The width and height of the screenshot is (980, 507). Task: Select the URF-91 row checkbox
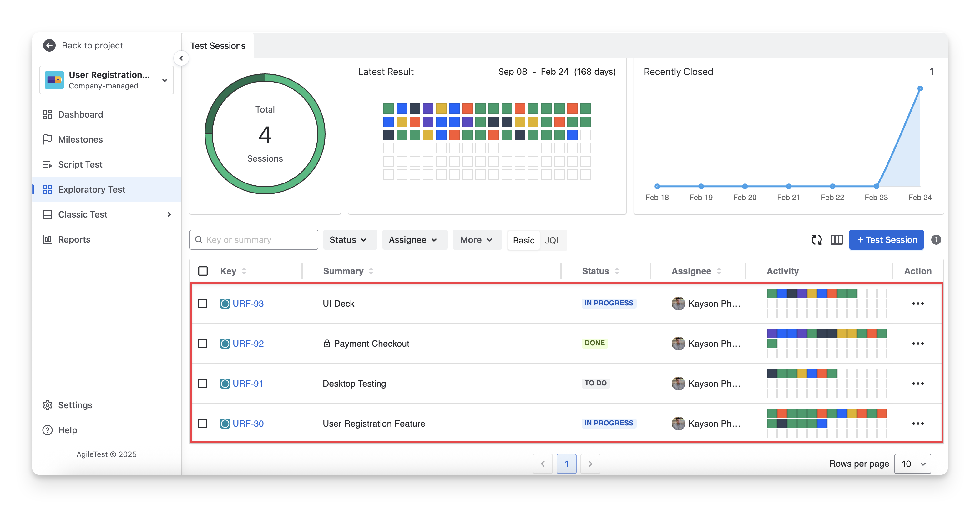[x=203, y=384]
